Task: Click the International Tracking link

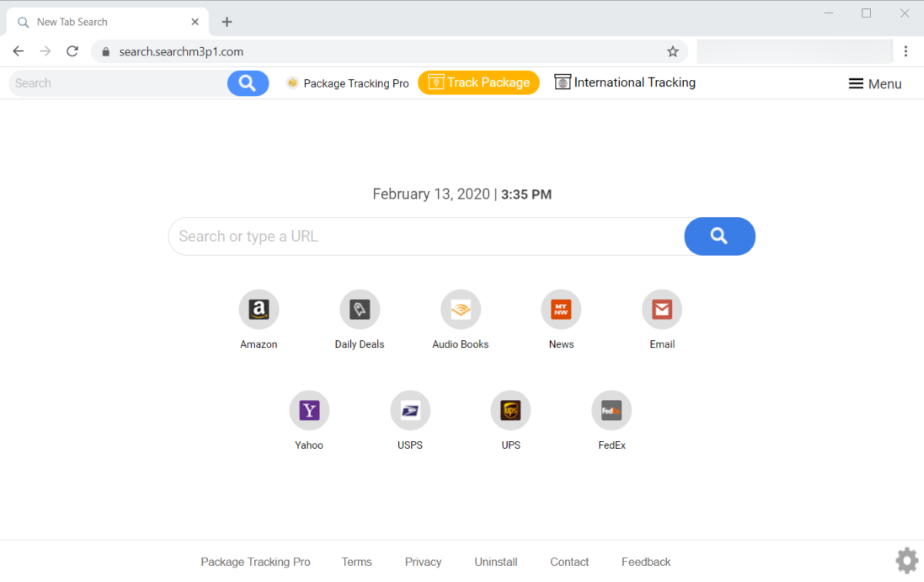Action: (625, 82)
